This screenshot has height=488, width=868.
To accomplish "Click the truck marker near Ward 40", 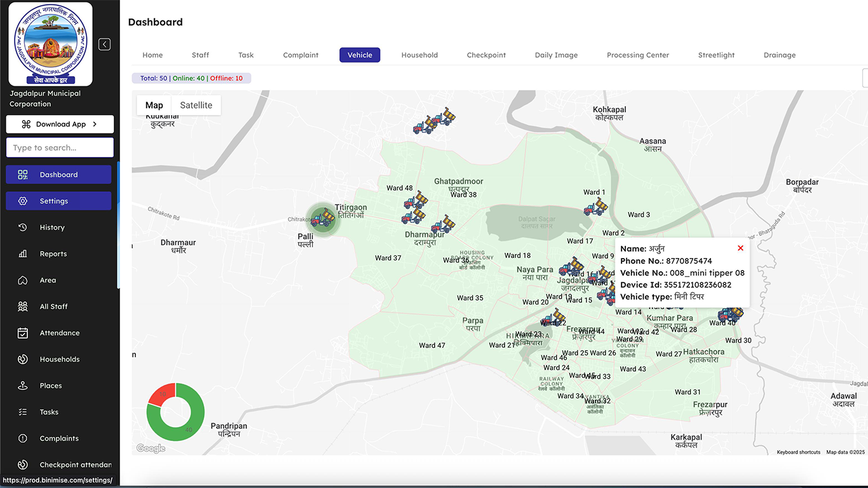I will 731,313.
